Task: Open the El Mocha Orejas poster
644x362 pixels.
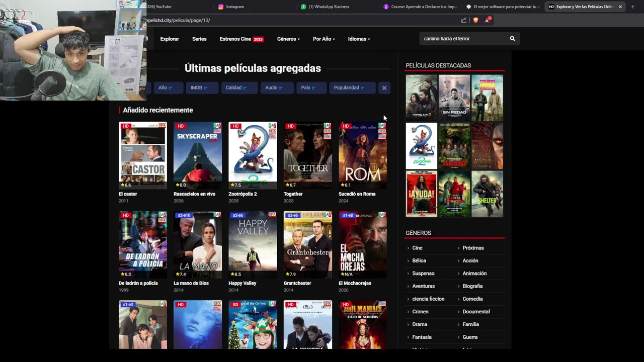Action: pyautogui.click(x=363, y=244)
